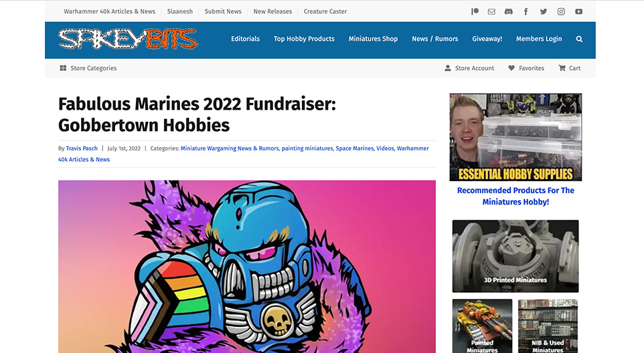This screenshot has height=353, width=644.
Task: Open the YouTube channel icon
Action: 578,11
